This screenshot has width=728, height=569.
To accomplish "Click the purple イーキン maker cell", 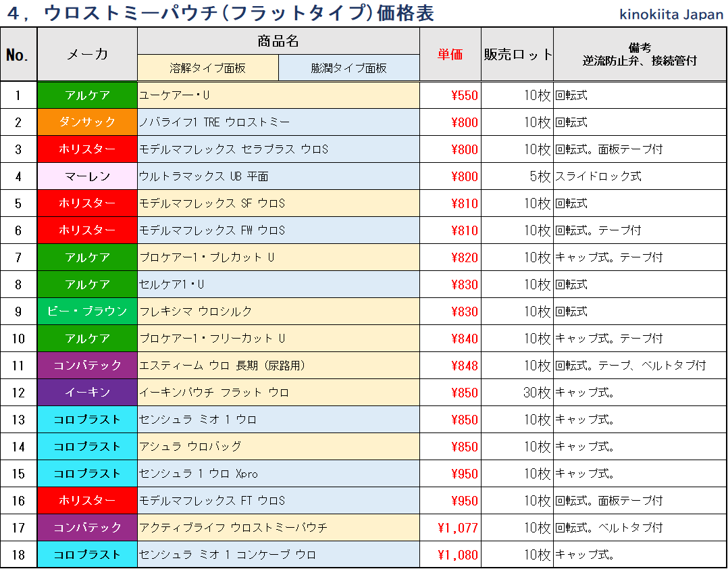I will tap(87, 393).
